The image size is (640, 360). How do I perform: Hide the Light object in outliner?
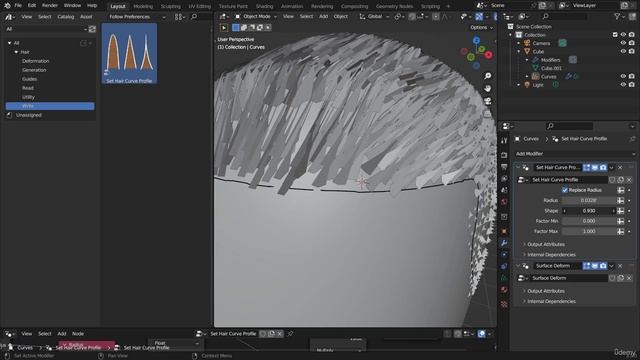pos(623,85)
